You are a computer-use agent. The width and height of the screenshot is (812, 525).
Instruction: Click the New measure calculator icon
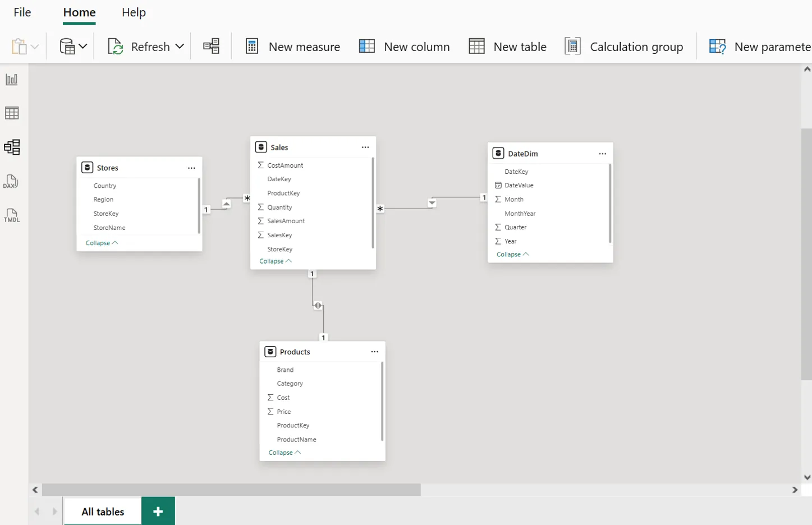(x=252, y=47)
